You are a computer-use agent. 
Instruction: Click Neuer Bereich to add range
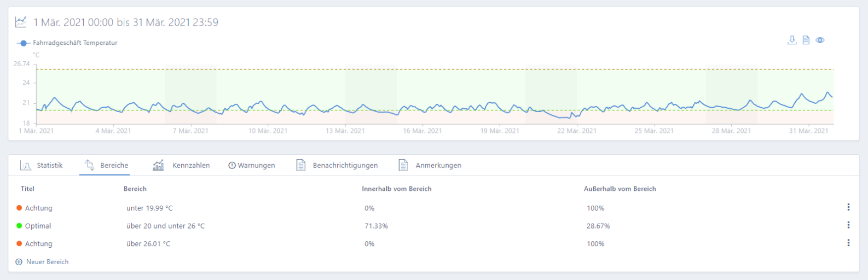(47, 262)
